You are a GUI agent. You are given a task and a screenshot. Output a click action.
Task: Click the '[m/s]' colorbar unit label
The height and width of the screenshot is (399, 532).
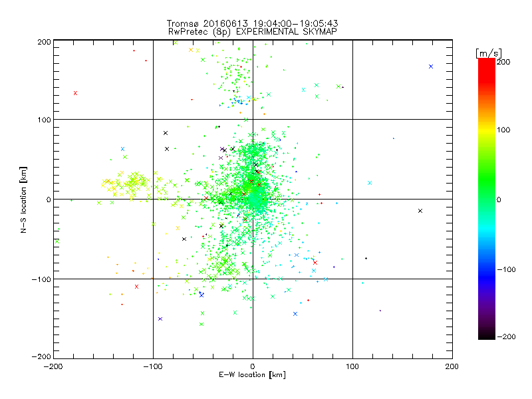point(489,53)
